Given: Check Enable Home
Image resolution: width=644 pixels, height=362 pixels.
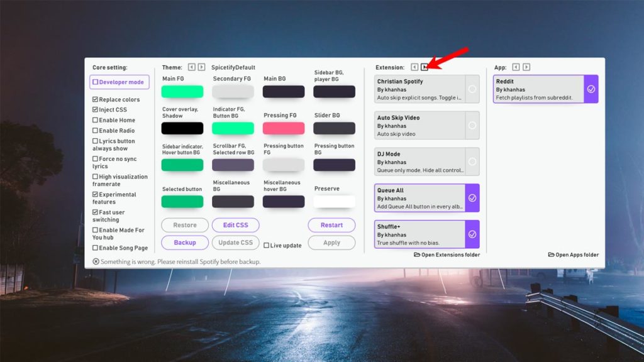Looking at the screenshot, I should (96, 120).
